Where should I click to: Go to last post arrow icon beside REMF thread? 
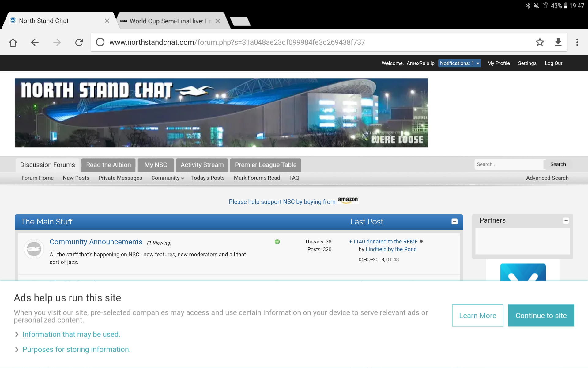421,241
